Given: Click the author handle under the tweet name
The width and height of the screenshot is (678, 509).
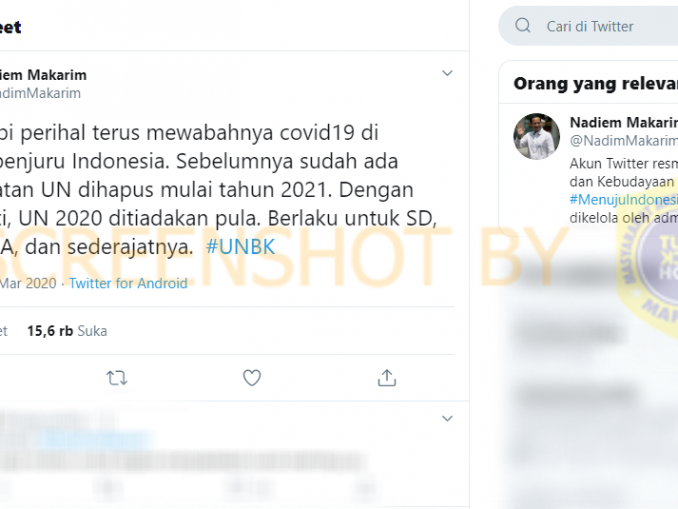Looking at the screenshot, I should point(40,93).
